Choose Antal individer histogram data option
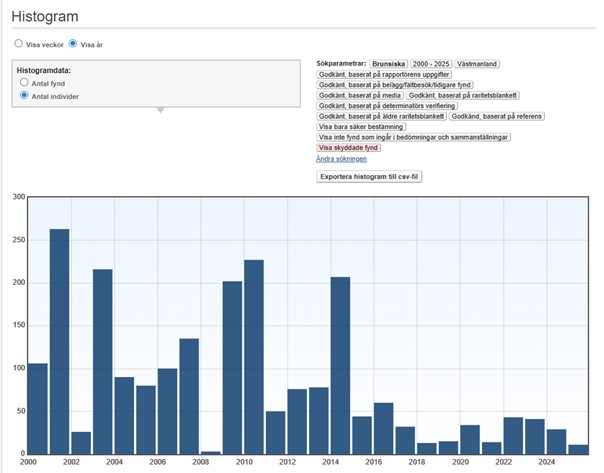604x473 pixels. pyautogui.click(x=24, y=95)
